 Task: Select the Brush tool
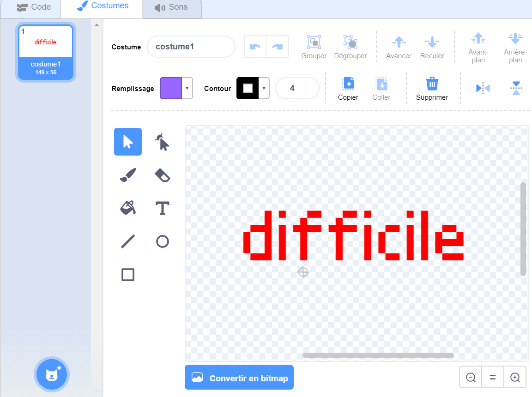click(x=128, y=175)
